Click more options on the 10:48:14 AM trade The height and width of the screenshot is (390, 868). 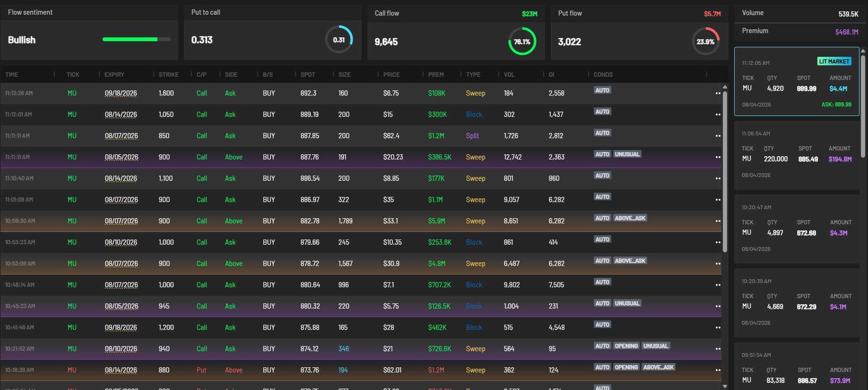[x=718, y=285]
